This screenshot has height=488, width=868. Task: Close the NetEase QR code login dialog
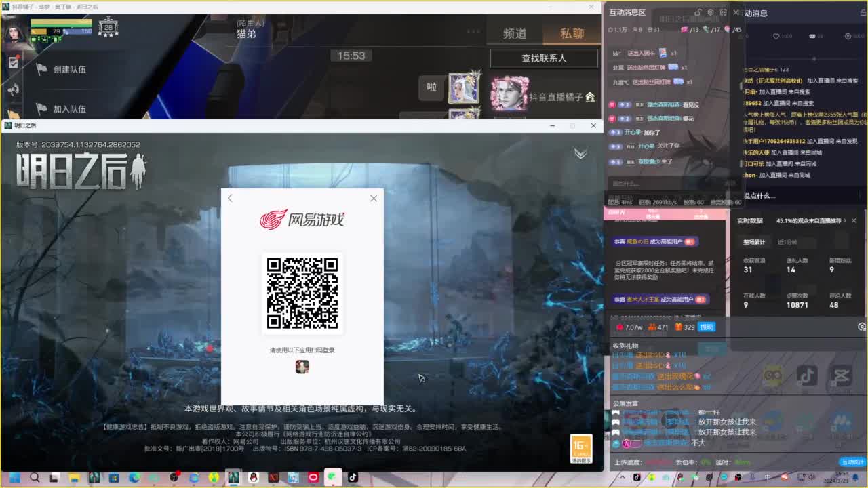pyautogui.click(x=374, y=199)
